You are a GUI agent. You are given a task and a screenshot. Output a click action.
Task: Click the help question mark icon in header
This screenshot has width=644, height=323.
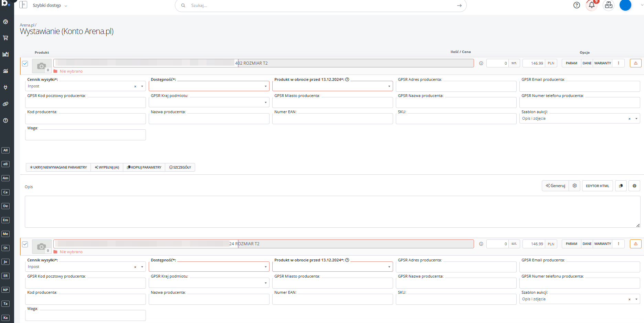click(x=577, y=5)
